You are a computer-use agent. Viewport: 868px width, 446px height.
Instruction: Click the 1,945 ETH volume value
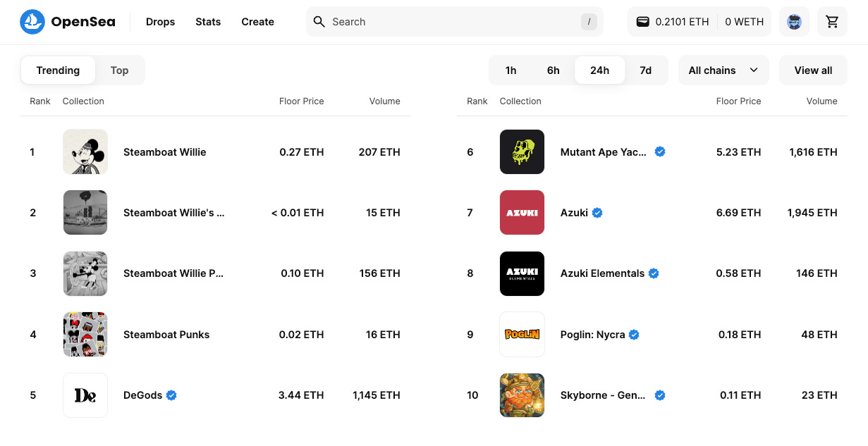(x=812, y=213)
